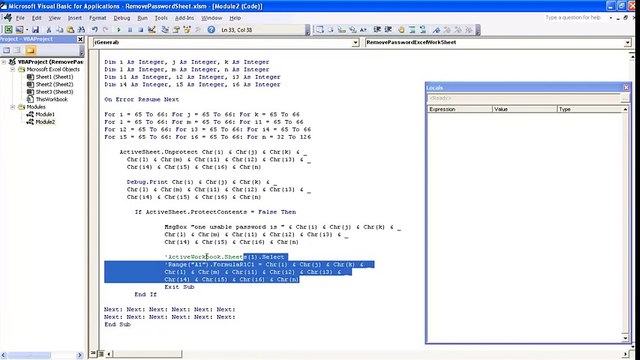The height and width of the screenshot is (360, 640).
Task: Click the Complete Word icon
Action: pyautogui.click(x=363, y=29)
